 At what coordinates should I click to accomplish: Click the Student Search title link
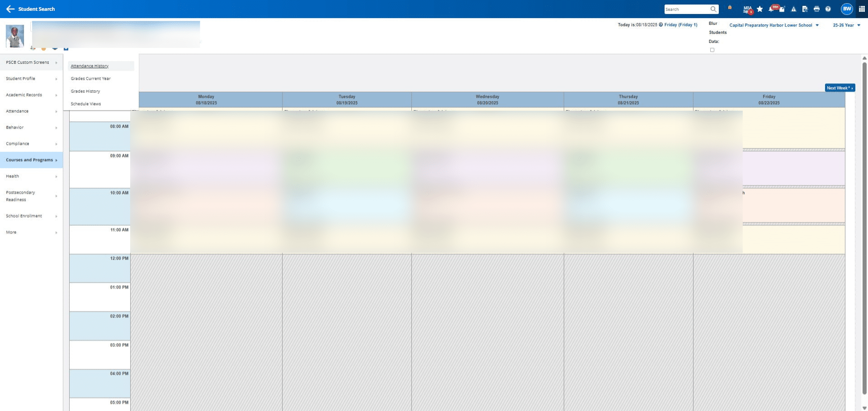point(37,9)
